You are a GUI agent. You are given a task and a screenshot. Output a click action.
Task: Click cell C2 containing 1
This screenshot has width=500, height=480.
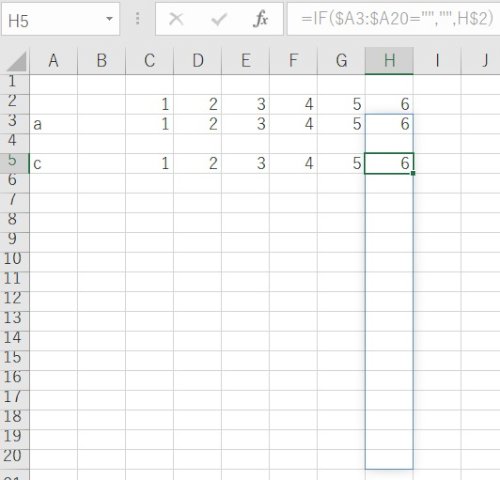(x=149, y=104)
